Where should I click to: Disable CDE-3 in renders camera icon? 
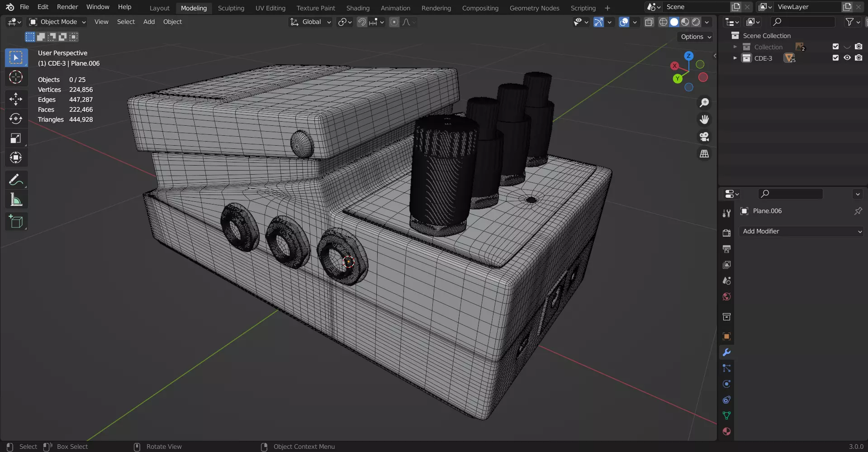click(x=859, y=58)
